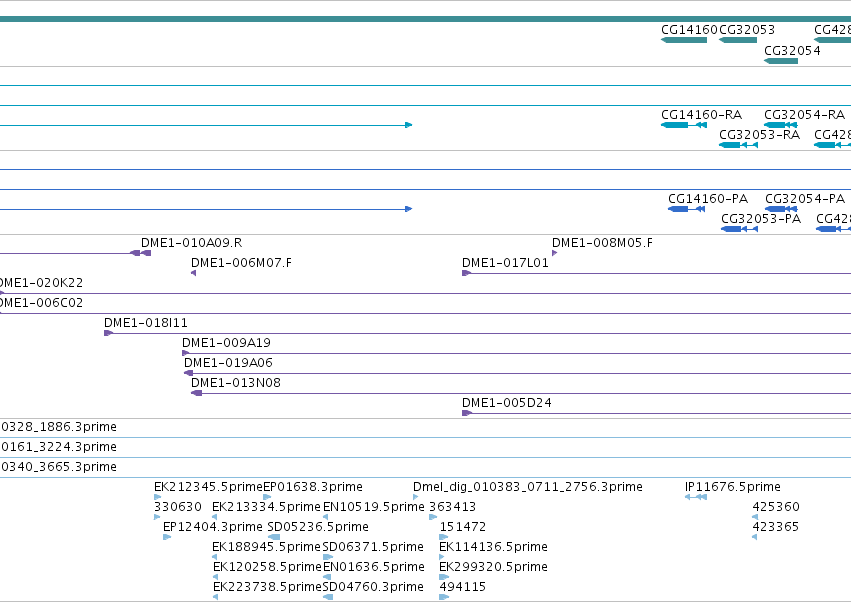Screen dimensions: 851x602
Task: Click the blue protein arrowhead end
Action: [409, 209]
